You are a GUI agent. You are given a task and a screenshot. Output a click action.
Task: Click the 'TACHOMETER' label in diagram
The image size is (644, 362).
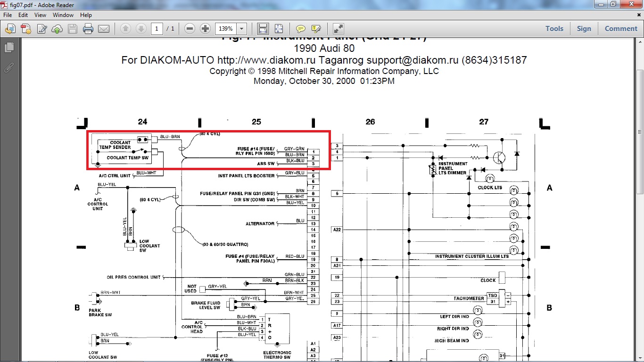469,298
